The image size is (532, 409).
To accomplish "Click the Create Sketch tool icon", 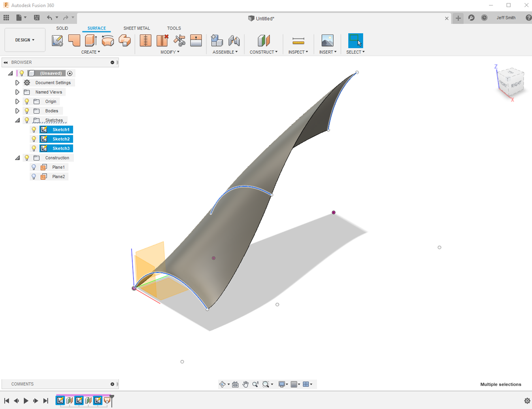I will tap(57, 41).
